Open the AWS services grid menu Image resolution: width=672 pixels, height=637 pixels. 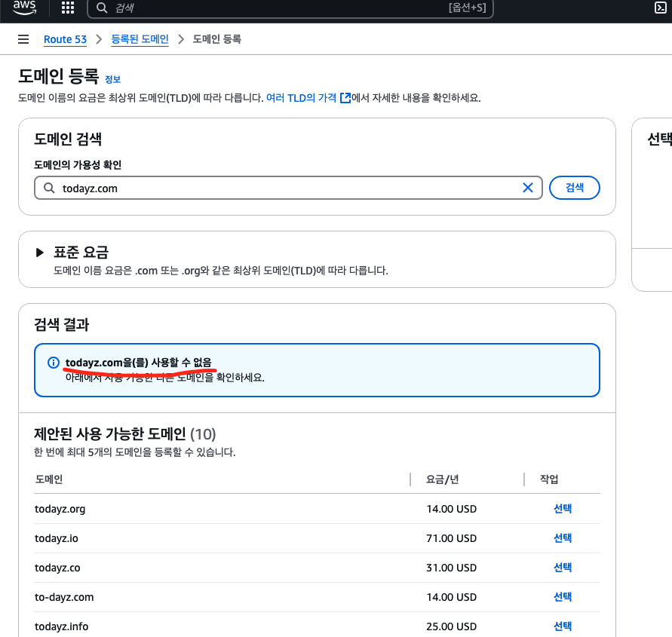68,8
